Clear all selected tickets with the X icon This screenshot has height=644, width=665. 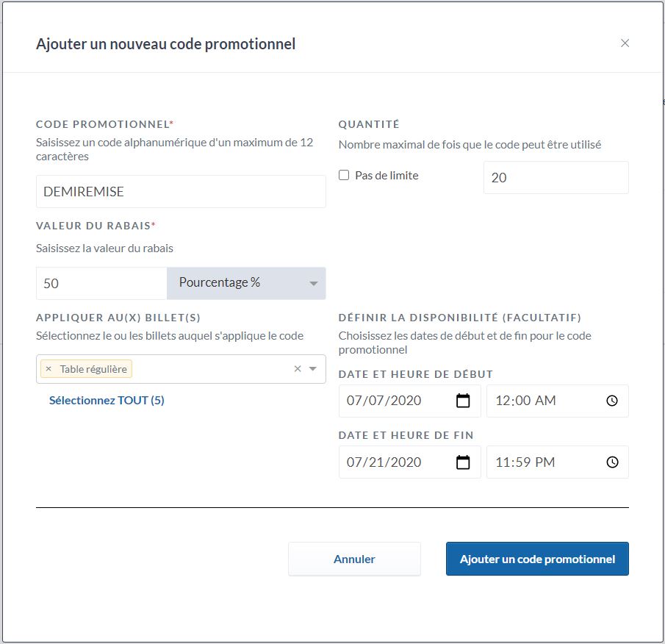298,369
